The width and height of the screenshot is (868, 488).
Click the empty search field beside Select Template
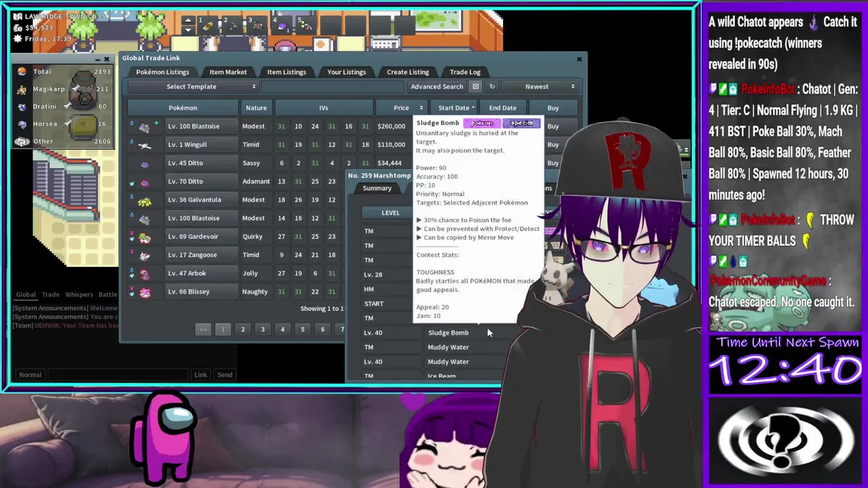332,87
